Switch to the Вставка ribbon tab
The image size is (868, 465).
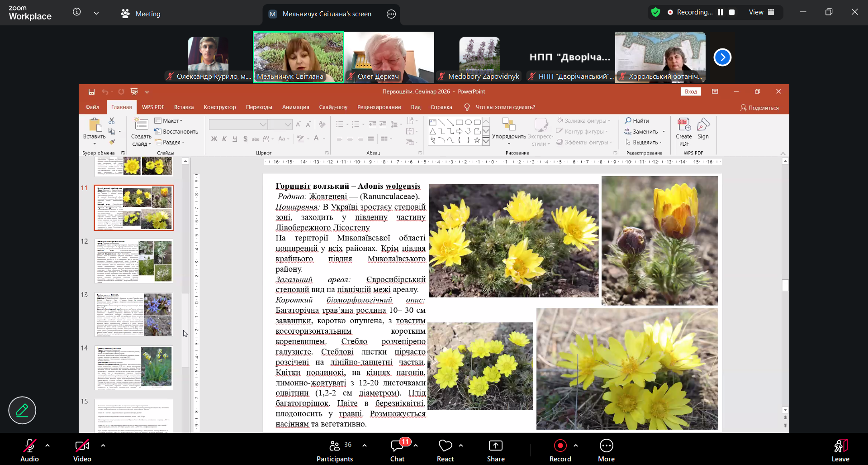(184, 107)
